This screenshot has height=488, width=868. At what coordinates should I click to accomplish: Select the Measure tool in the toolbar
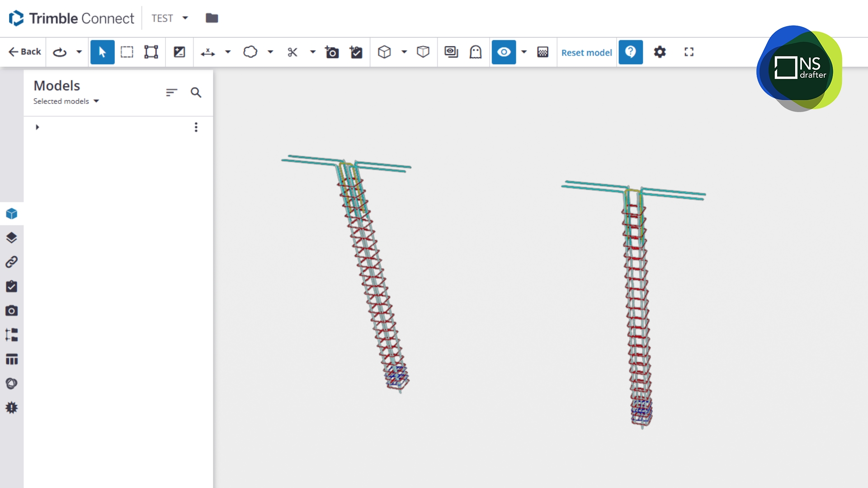coord(207,52)
